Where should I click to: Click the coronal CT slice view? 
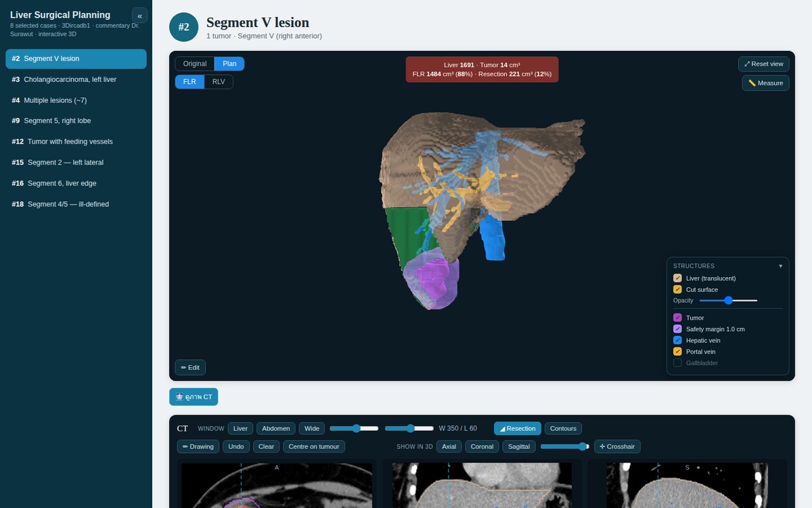click(482, 485)
